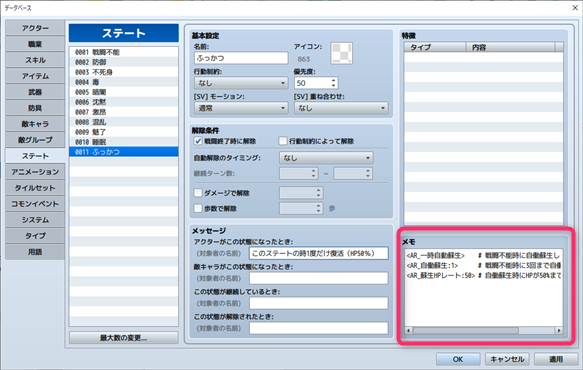Select state 0009 魅了
583x370 pixels.
coord(123,132)
